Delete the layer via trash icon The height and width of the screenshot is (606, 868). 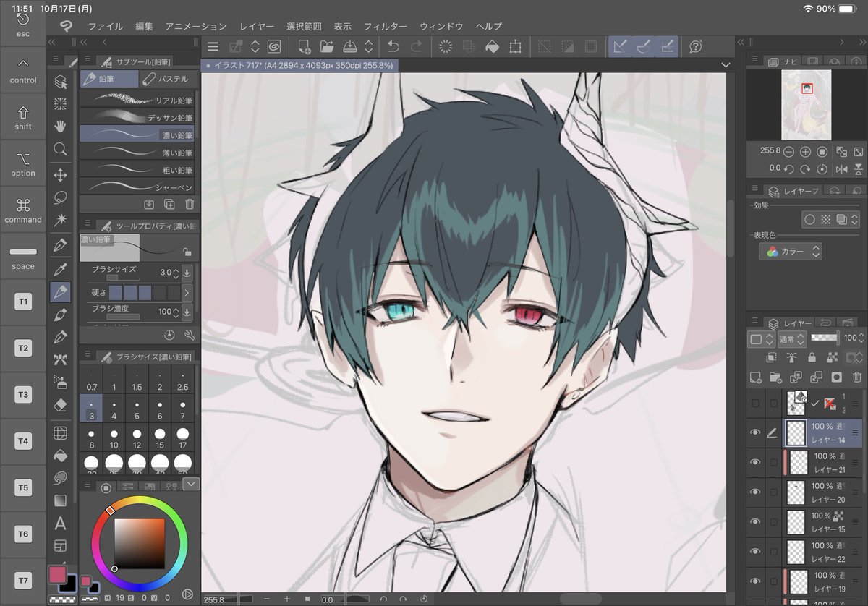coord(857,377)
